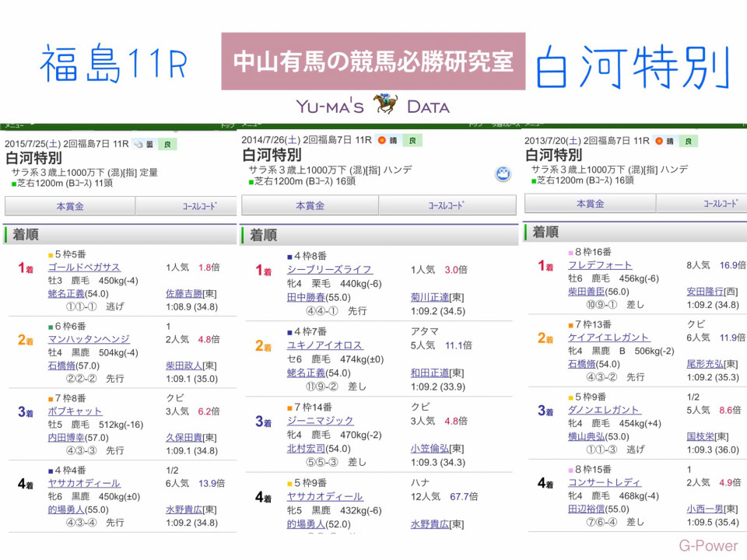Viewport: 747px width, 560px height.
Task: Open jockey 蛯名正義 under ゴールドペガサス
Action: pyautogui.click(x=65, y=294)
